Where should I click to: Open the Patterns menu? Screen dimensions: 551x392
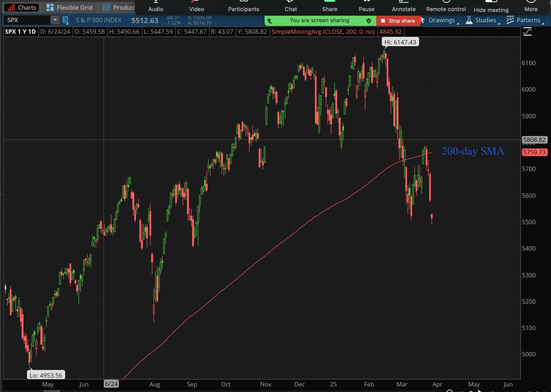click(528, 20)
